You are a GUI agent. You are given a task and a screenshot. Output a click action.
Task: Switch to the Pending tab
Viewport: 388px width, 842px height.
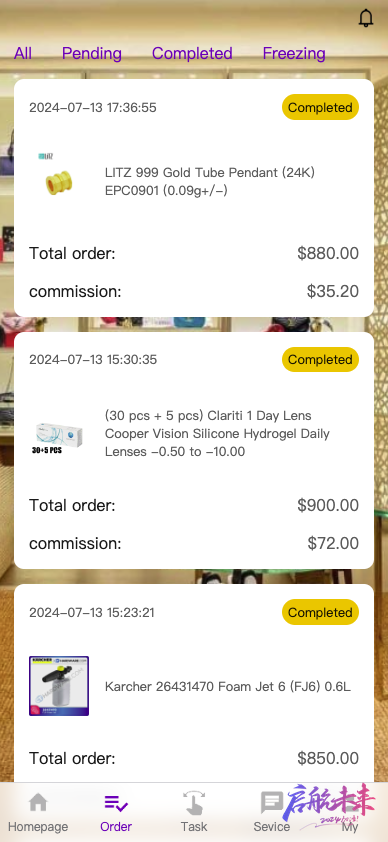[92, 54]
